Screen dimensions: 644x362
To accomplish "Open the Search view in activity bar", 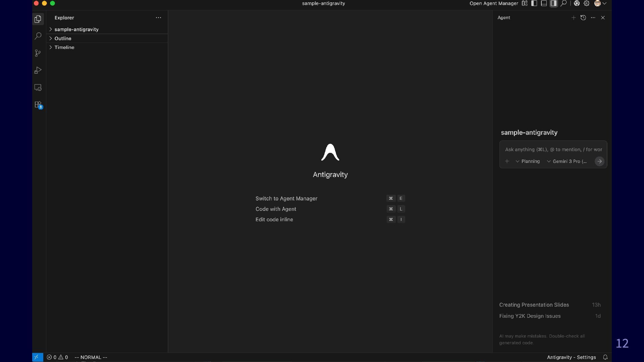I will (38, 36).
